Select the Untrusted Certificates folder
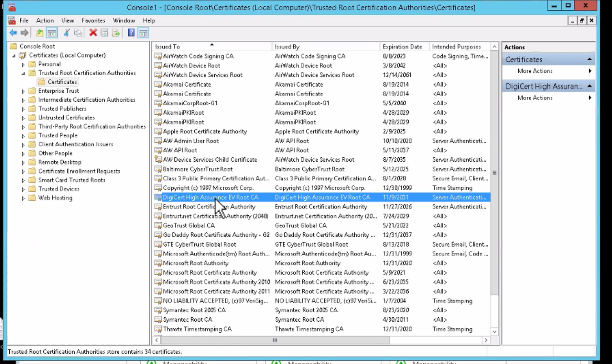 click(x=66, y=118)
